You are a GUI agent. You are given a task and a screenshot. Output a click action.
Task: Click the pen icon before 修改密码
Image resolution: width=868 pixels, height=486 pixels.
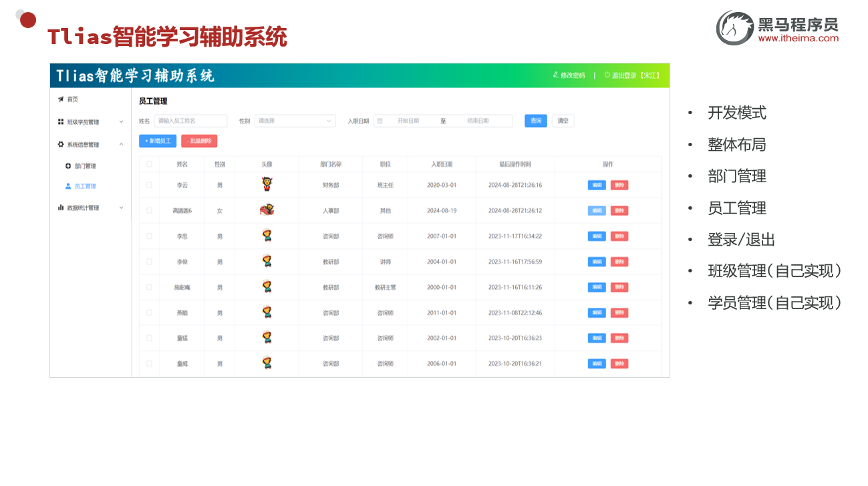pos(554,75)
